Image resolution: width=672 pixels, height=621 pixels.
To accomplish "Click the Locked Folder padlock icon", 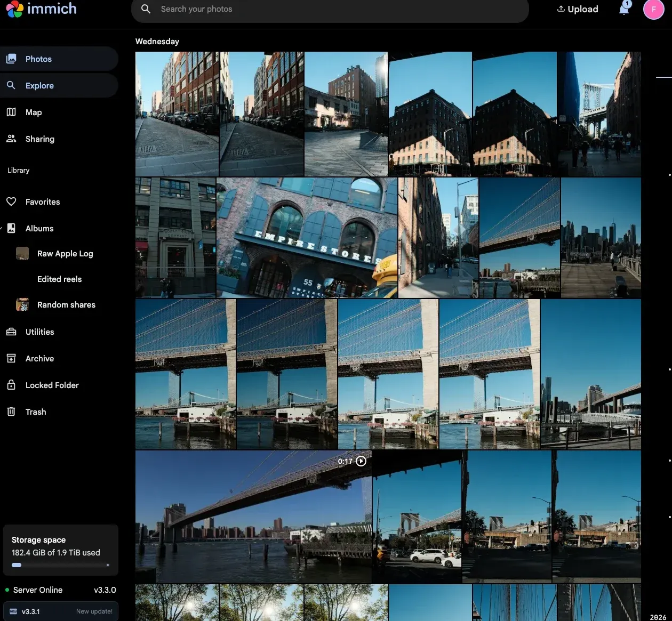I will 11,385.
